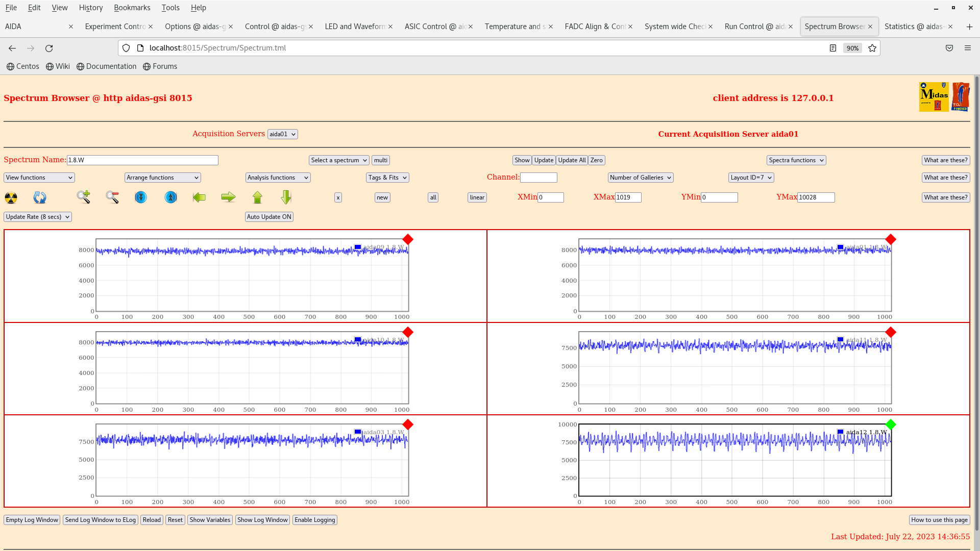The height and width of the screenshot is (551, 980).
Task: Click the blue double-down arrow icon
Action: [x=141, y=197]
